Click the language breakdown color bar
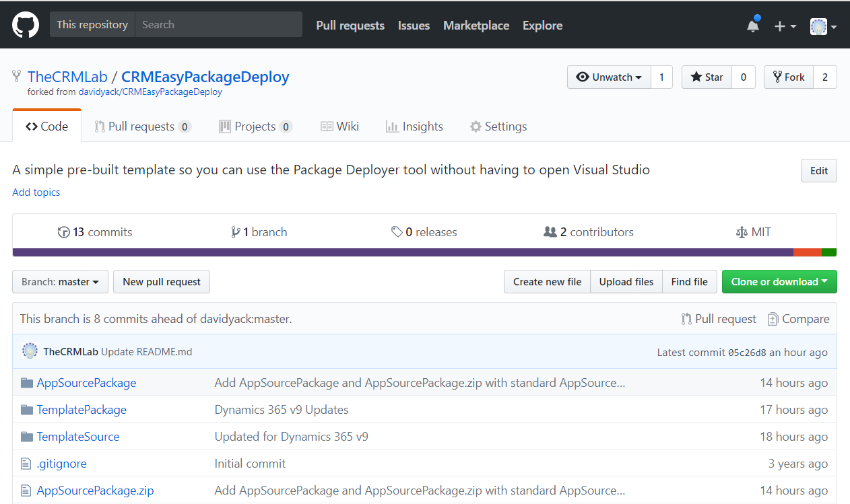 point(424,252)
